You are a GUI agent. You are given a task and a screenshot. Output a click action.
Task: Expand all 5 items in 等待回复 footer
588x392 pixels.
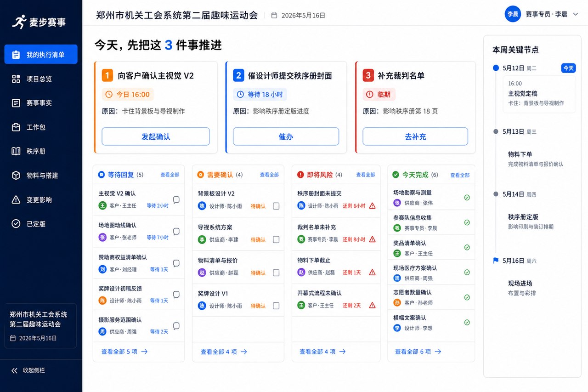point(124,352)
